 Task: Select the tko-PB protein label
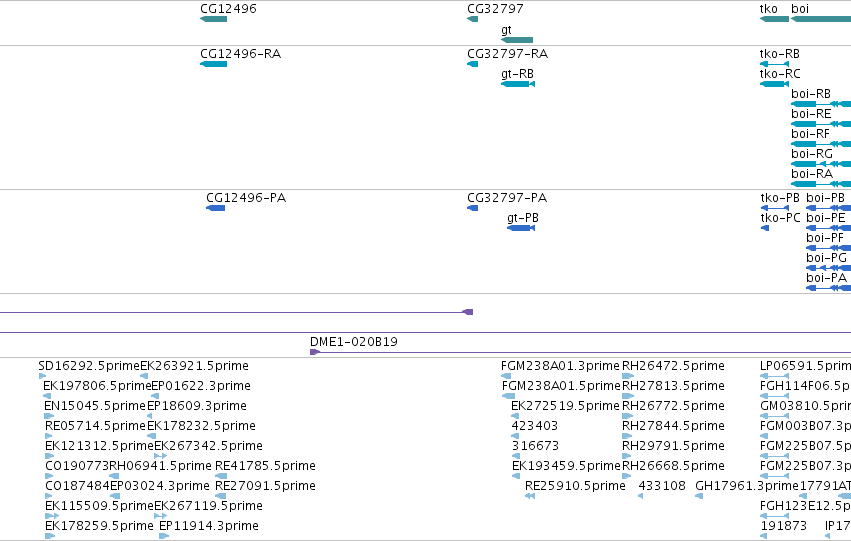(x=780, y=198)
